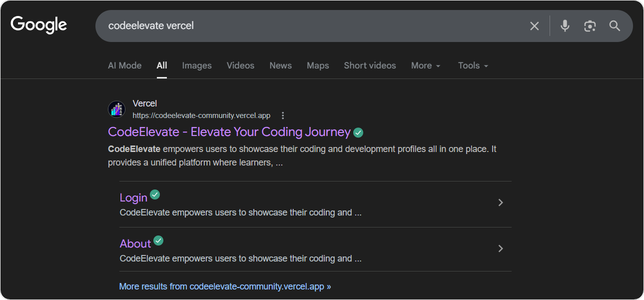Focus the search field containing codeelevate vercel

click(315, 26)
